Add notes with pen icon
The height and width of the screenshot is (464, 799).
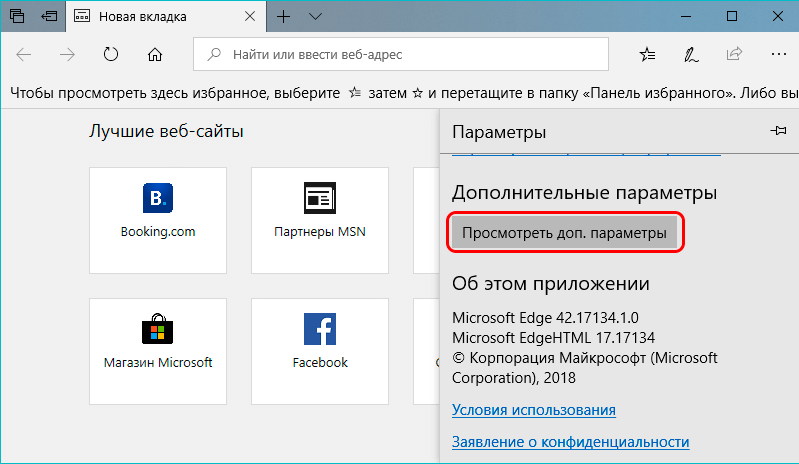coord(691,54)
